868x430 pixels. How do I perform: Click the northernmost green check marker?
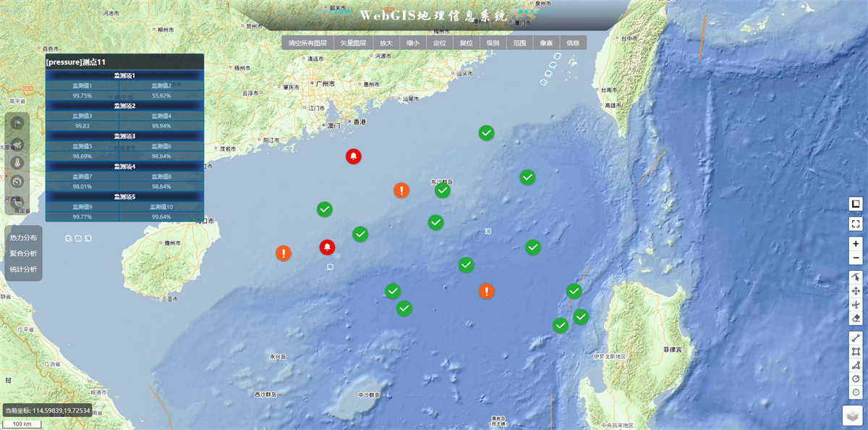tap(487, 132)
